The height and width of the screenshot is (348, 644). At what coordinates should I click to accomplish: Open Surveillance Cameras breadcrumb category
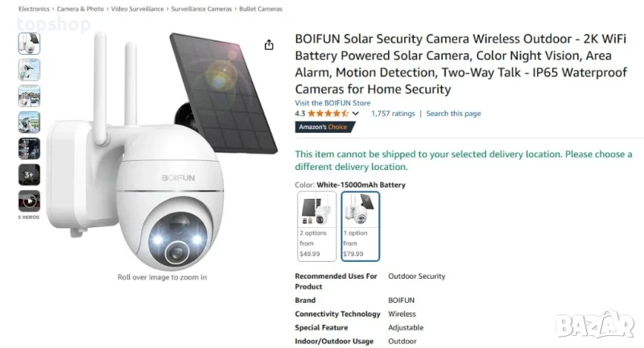(x=202, y=8)
